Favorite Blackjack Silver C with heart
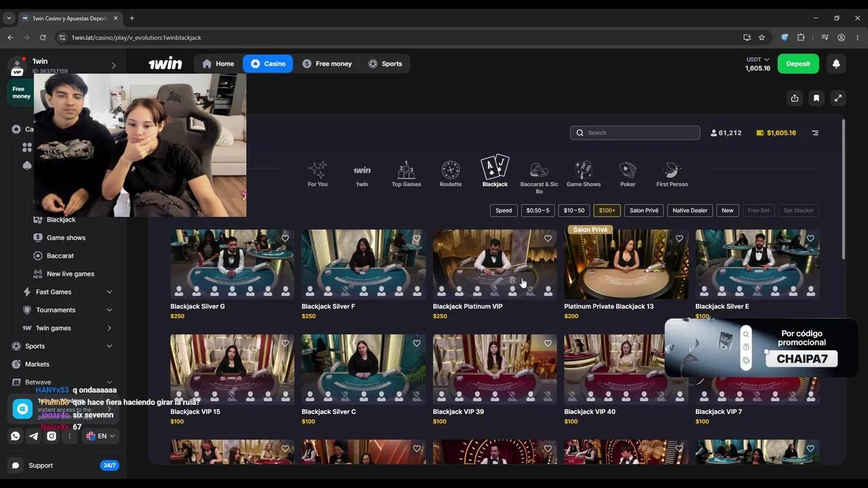 (x=416, y=344)
